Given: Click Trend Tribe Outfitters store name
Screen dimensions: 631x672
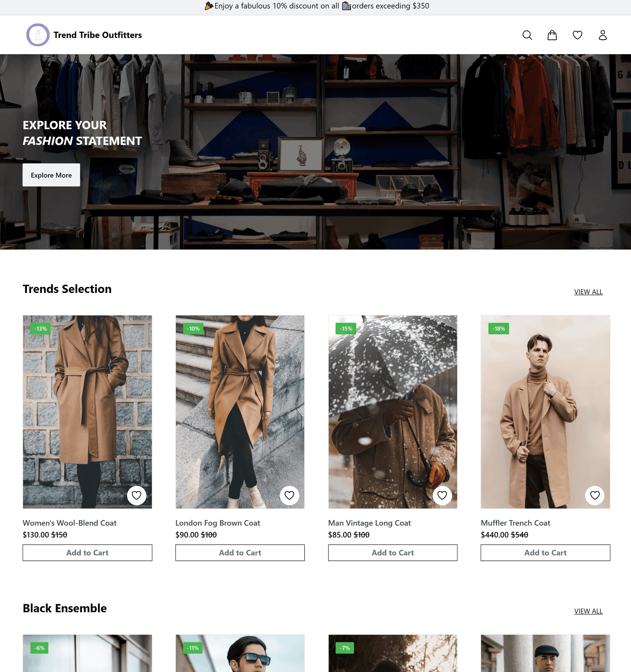Looking at the screenshot, I should pyautogui.click(x=98, y=35).
